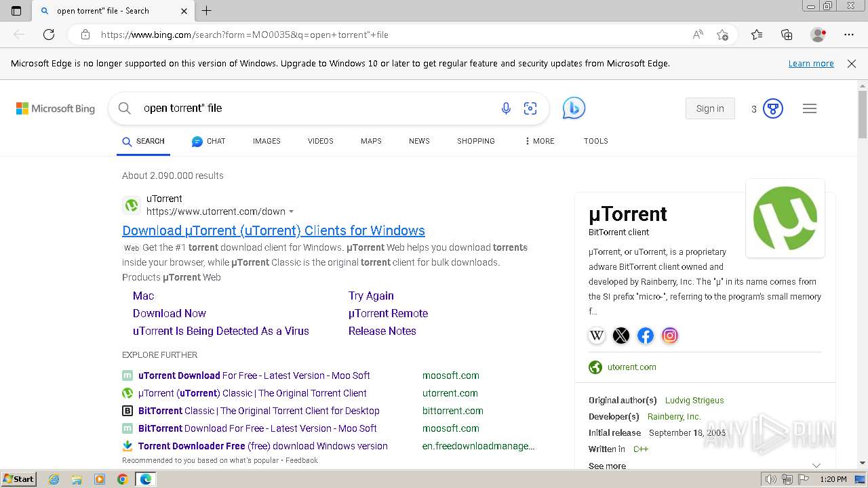Open Microsoft Rewards medal icon
The image size is (868, 488).
(x=773, y=108)
